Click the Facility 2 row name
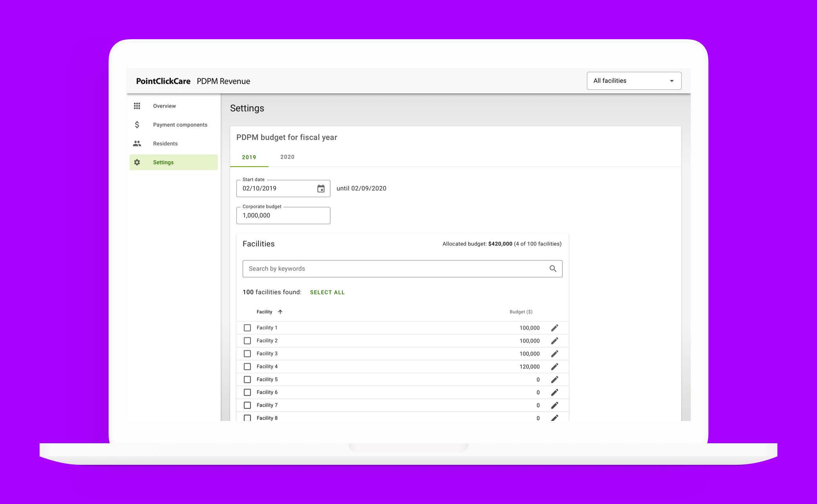The width and height of the screenshot is (817, 504). [267, 341]
